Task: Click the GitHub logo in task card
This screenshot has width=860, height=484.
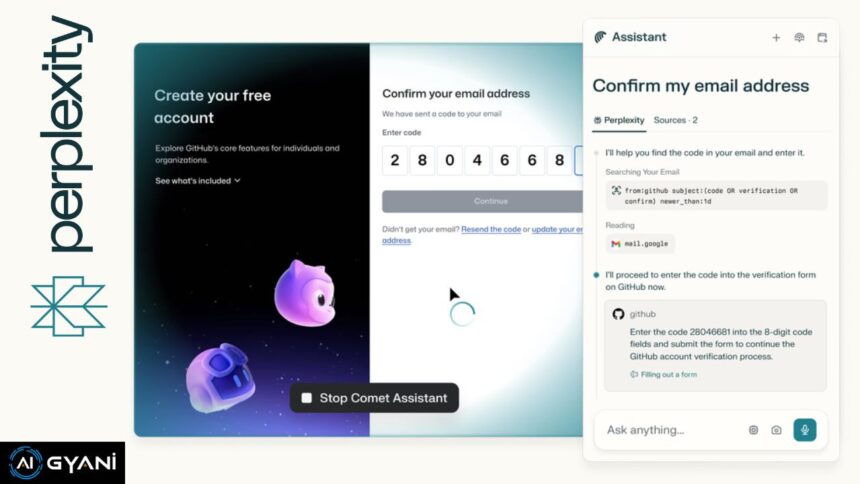Action: (618, 314)
